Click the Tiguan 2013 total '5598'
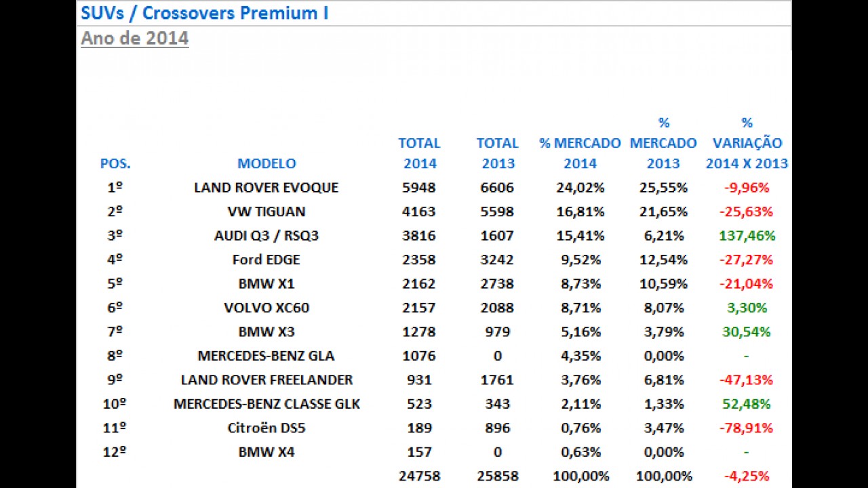 (x=497, y=211)
